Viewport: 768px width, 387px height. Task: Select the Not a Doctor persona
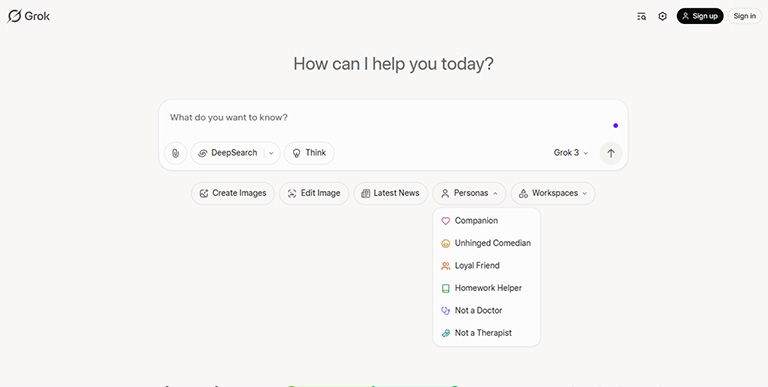pos(486,311)
